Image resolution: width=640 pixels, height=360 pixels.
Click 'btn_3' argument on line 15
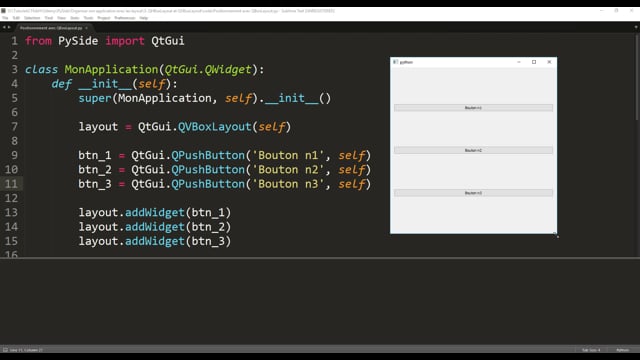click(x=208, y=241)
